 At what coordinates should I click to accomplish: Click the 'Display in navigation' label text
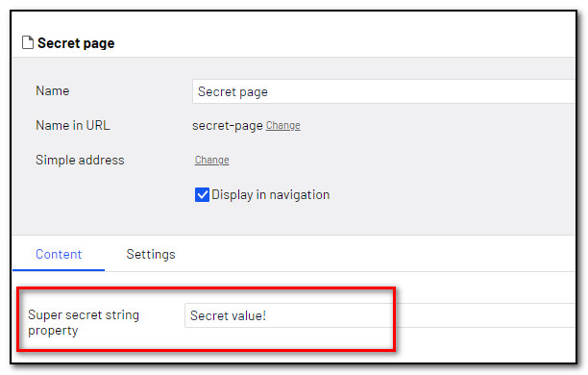pos(270,195)
